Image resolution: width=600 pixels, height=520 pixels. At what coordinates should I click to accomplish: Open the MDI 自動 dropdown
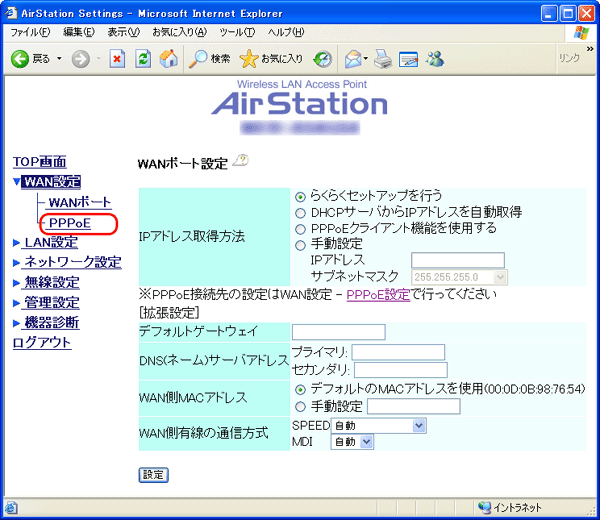click(x=352, y=442)
